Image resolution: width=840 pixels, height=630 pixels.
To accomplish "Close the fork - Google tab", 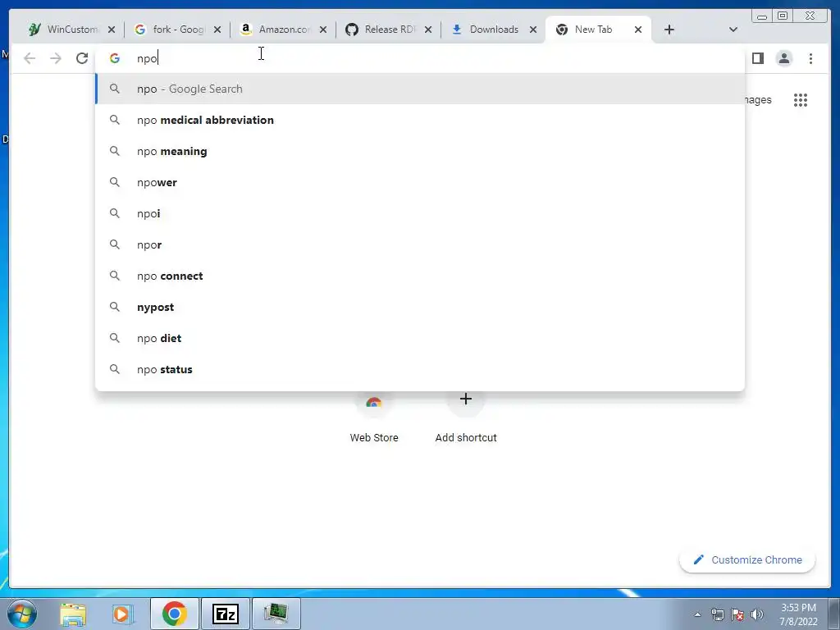I will click(x=217, y=30).
